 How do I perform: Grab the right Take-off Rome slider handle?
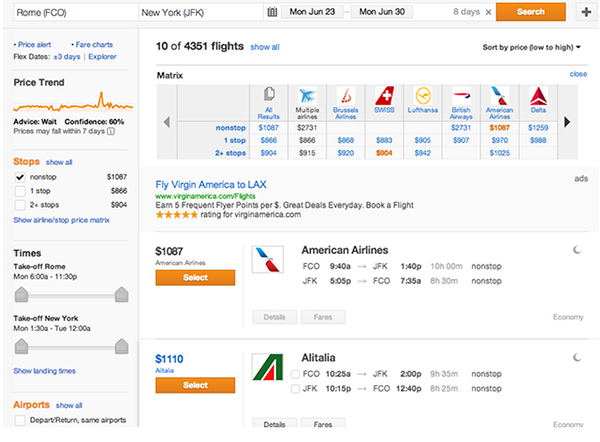(x=122, y=294)
